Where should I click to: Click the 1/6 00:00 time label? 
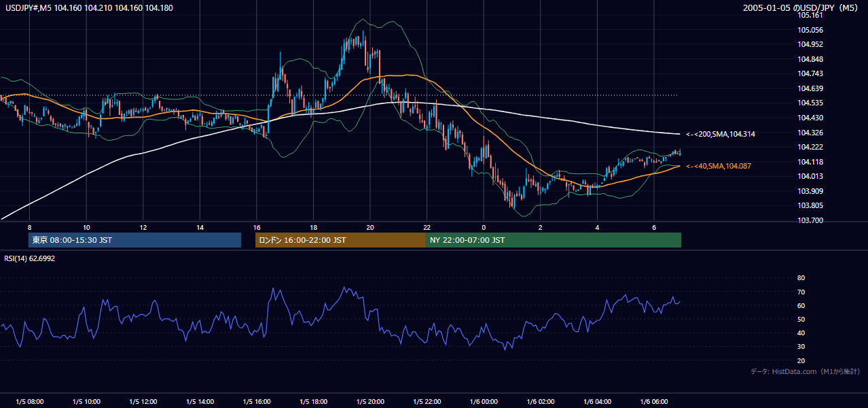pos(484,402)
